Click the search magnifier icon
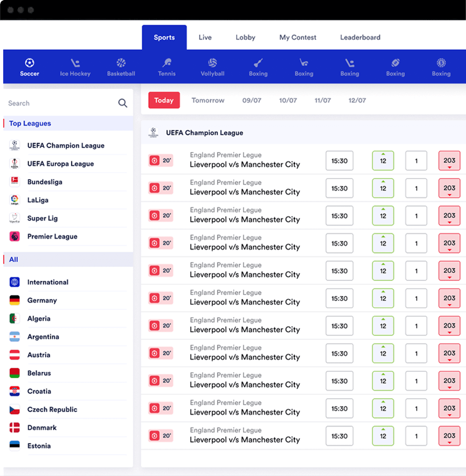Viewport: 466px width, 476px height. [122, 103]
